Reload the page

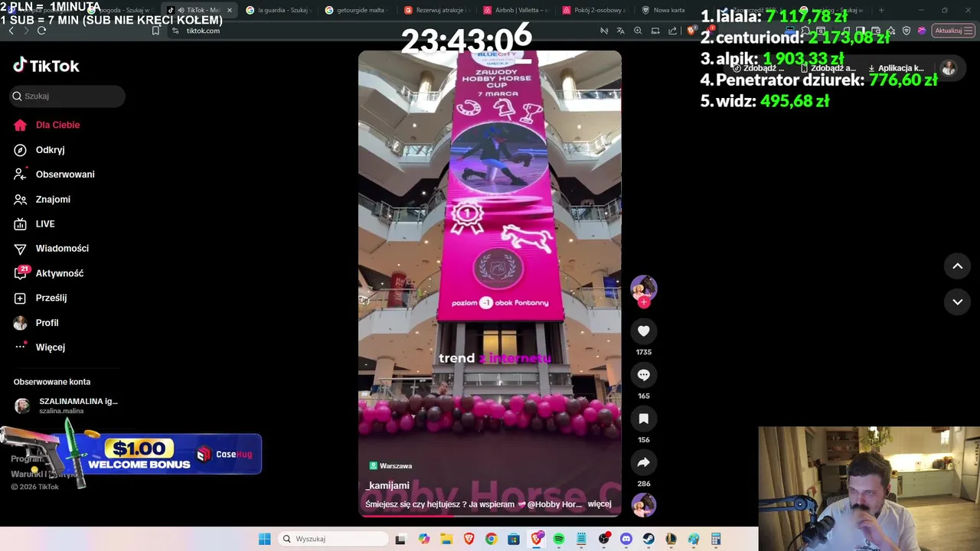pos(41,31)
